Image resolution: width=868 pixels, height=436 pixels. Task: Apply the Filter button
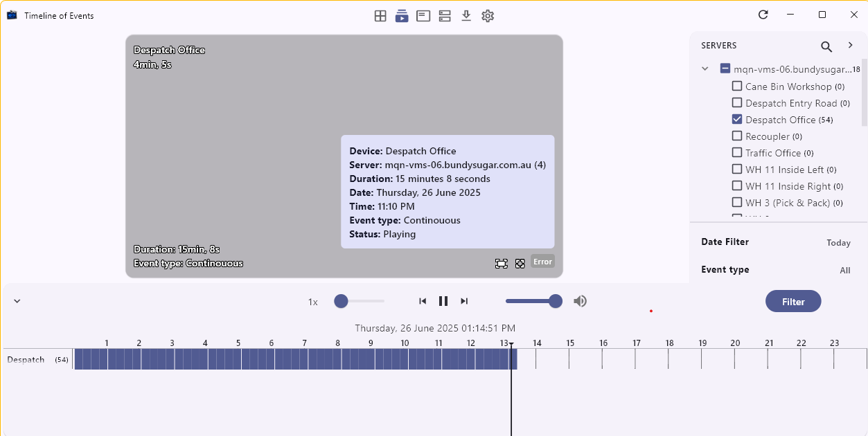pyautogui.click(x=793, y=301)
